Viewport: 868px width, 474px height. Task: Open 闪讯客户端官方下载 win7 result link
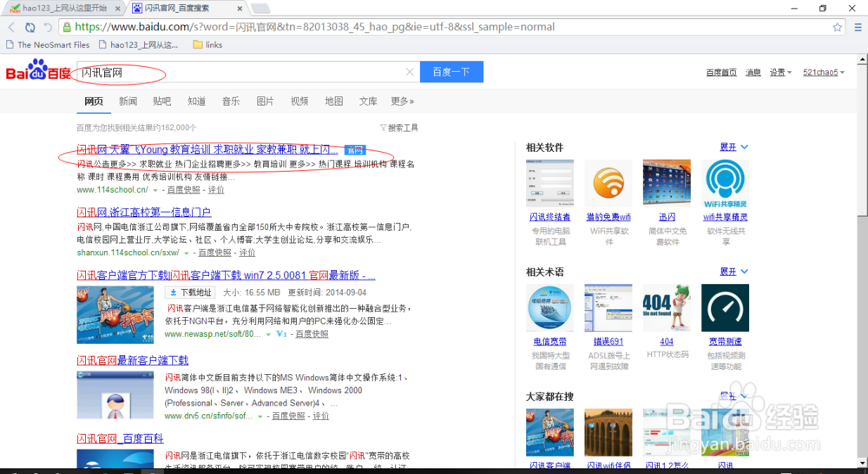[x=226, y=275]
